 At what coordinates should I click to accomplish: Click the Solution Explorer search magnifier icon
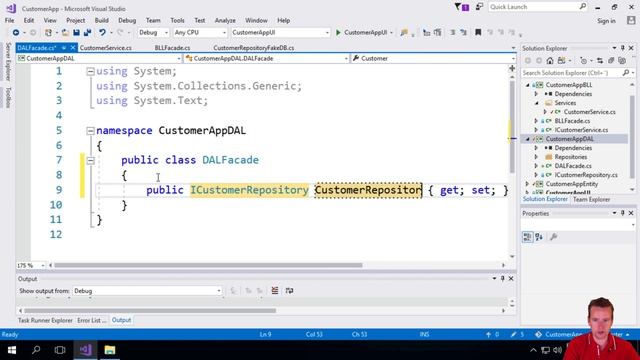(626, 73)
